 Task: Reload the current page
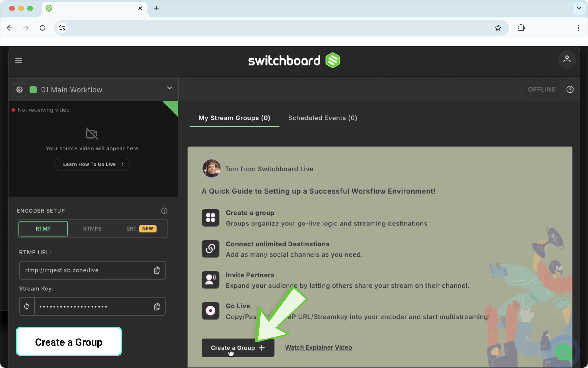point(43,28)
